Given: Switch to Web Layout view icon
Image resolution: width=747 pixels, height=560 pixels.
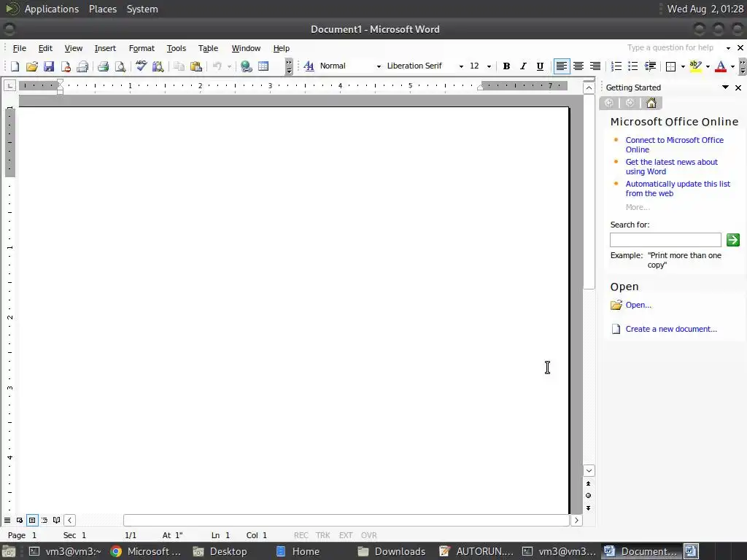Looking at the screenshot, I should pos(20,520).
